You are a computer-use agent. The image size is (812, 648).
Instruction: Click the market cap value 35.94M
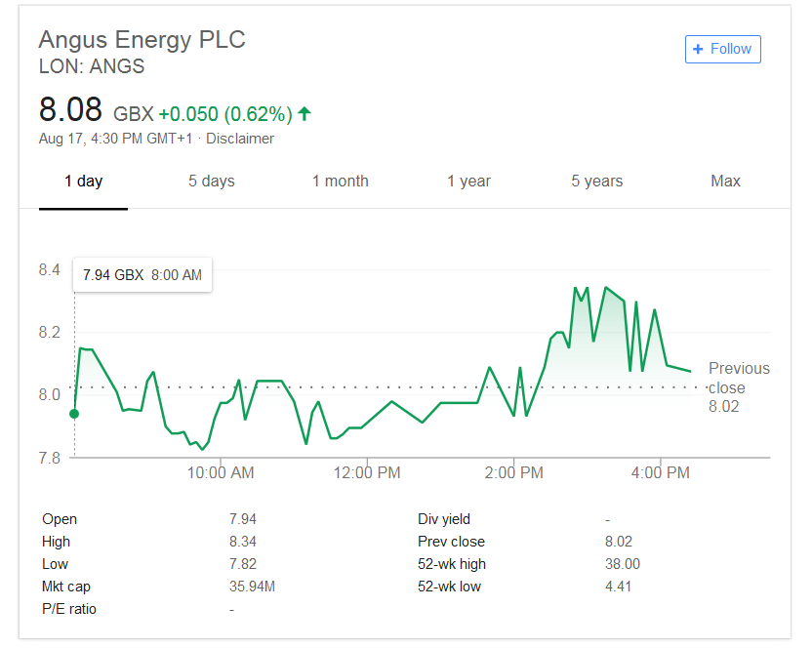pos(252,587)
